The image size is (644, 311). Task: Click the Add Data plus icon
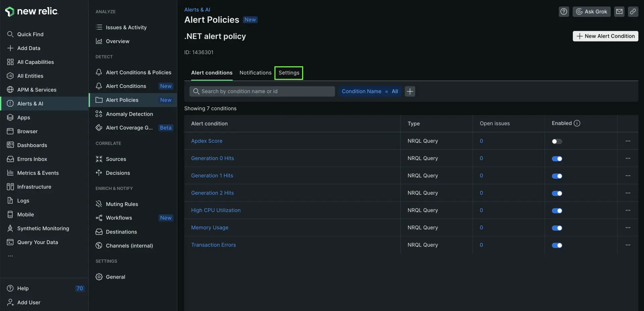coord(10,48)
